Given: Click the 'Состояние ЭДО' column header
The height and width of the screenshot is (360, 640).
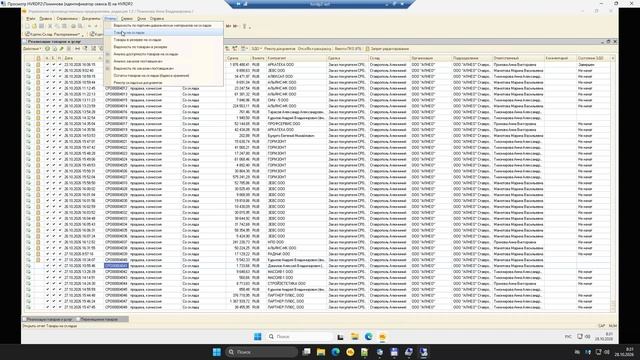Looking at the screenshot, I should coord(593,58).
